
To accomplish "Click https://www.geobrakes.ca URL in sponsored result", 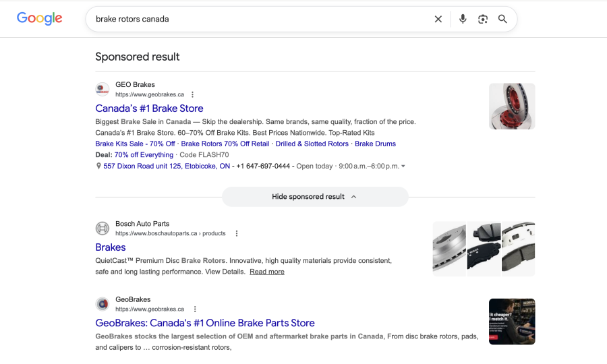I will pos(150,94).
